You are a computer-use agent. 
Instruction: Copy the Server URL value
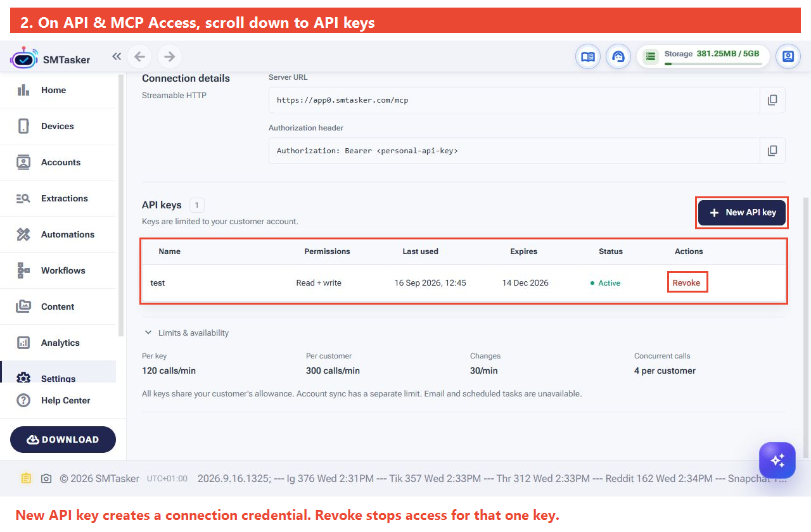[x=772, y=100]
